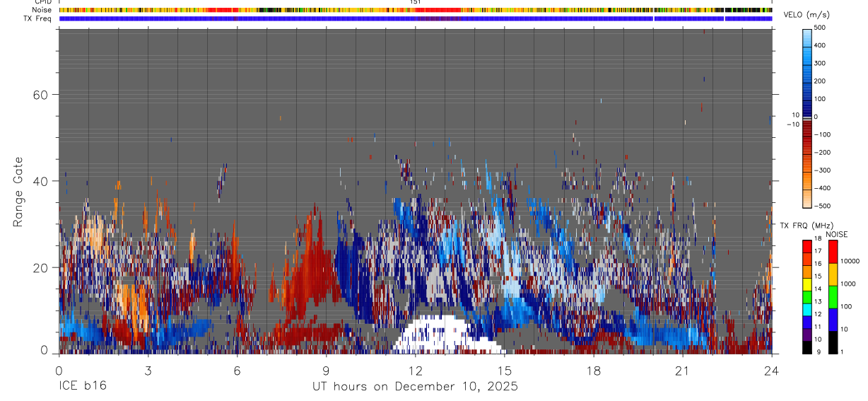The image size is (868, 401).
Task: Click the 1000 label on NOISE legend
Action: 848,283
